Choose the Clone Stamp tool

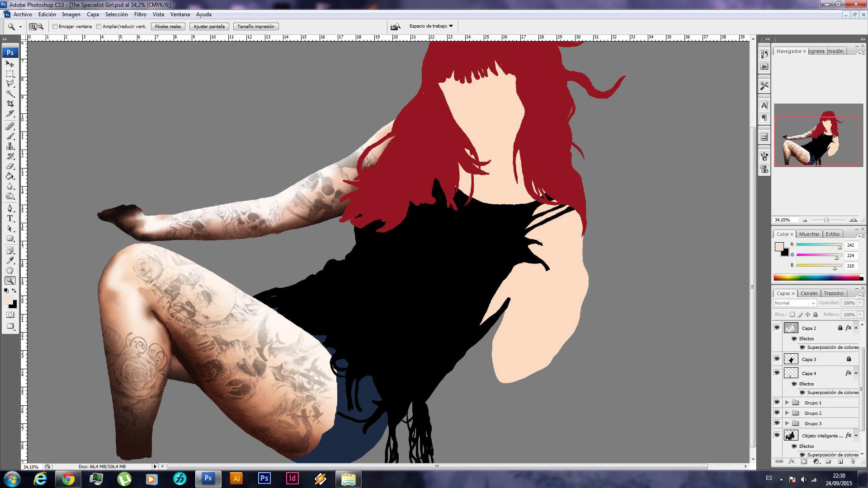[x=10, y=146]
